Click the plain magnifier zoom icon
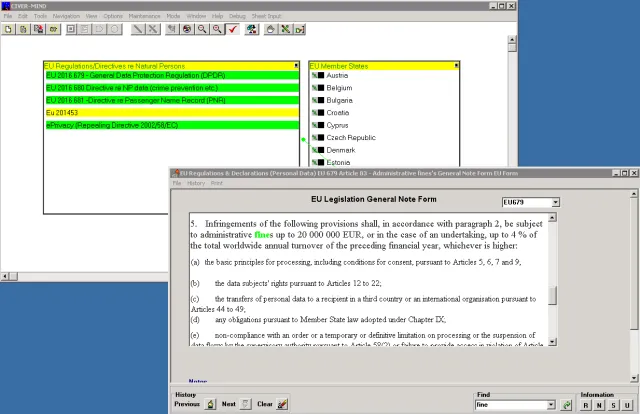 coord(202,29)
